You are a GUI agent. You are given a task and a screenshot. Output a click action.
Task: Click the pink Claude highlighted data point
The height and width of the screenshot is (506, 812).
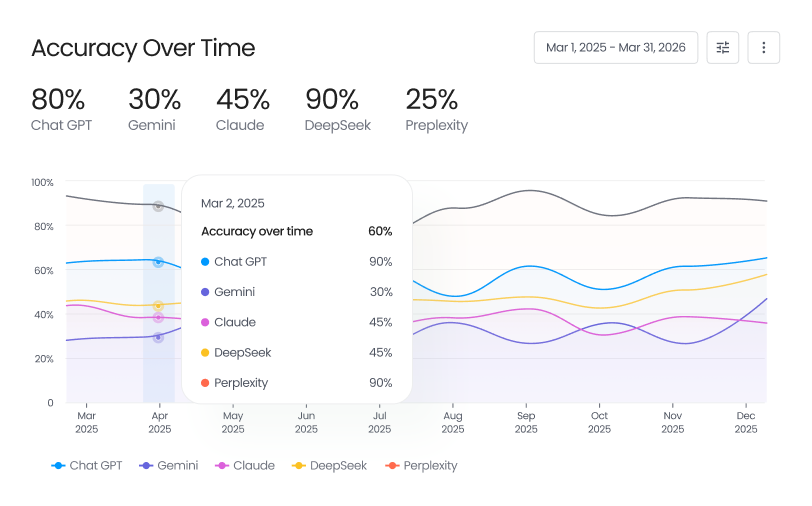(x=158, y=317)
